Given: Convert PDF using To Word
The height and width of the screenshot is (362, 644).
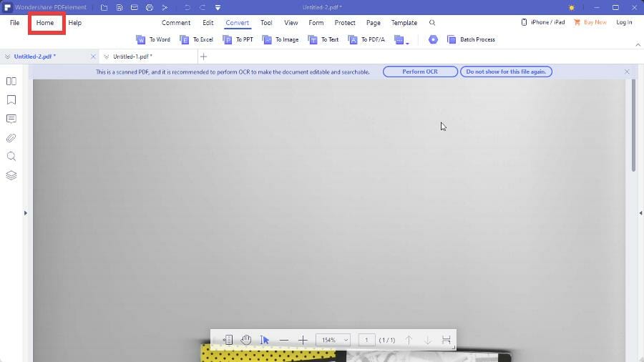Looking at the screenshot, I should coord(153,39).
